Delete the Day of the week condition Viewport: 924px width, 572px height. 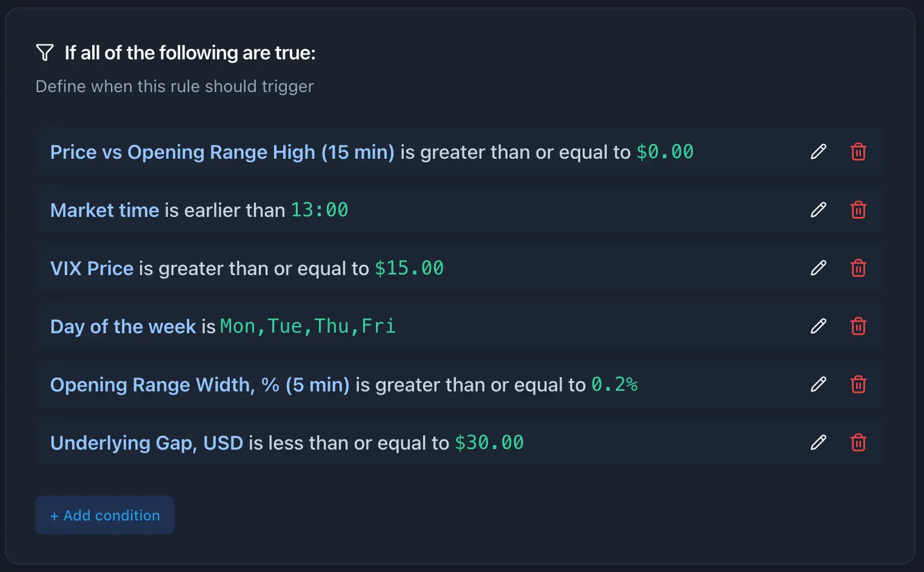pyautogui.click(x=859, y=326)
